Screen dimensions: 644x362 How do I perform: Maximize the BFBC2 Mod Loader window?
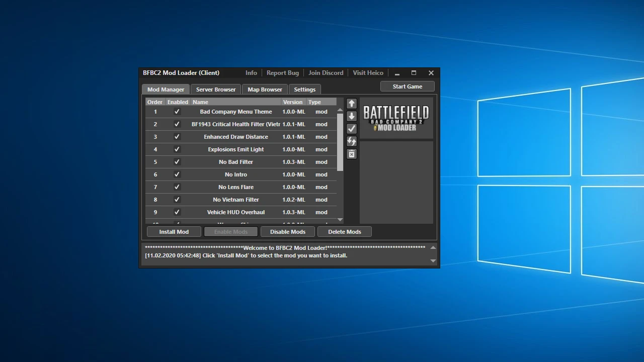pos(414,73)
